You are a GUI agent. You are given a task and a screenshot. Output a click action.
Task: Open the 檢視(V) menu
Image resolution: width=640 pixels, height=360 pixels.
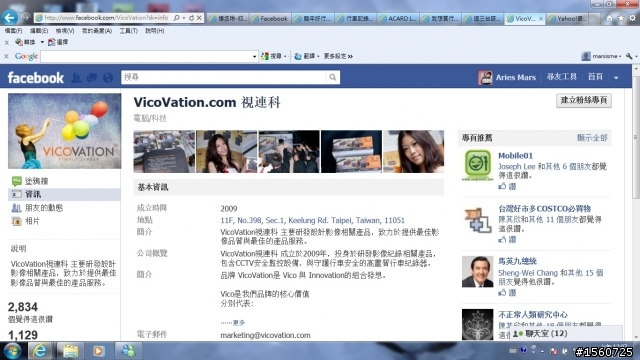(x=65, y=31)
